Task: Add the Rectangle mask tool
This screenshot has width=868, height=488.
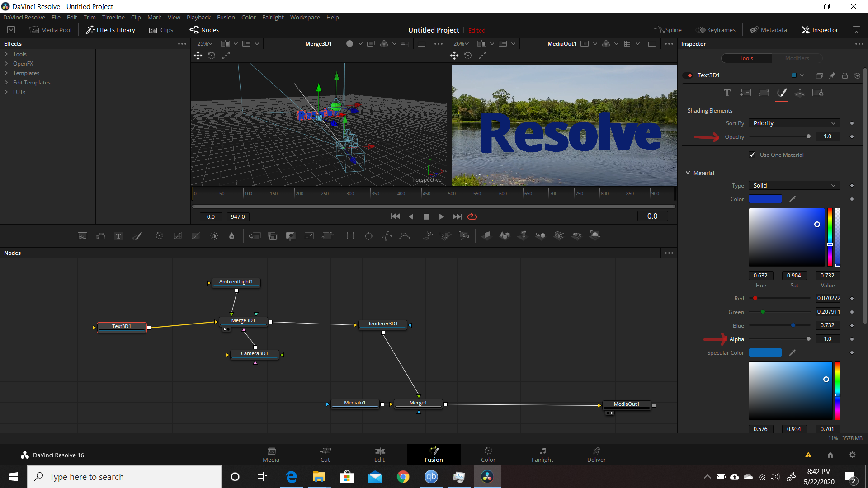Action: [350, 236]
